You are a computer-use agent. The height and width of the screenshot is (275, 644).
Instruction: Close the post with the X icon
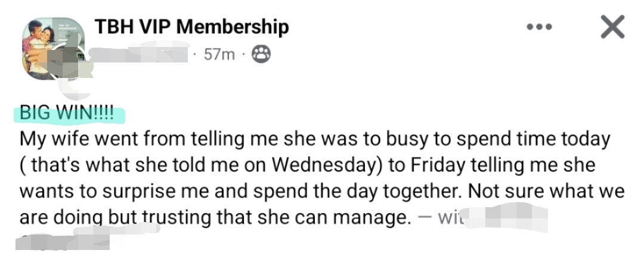point(612,27)
